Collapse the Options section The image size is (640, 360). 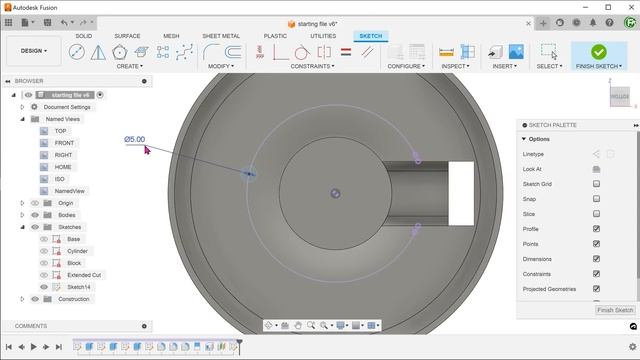tap(524, 139)
